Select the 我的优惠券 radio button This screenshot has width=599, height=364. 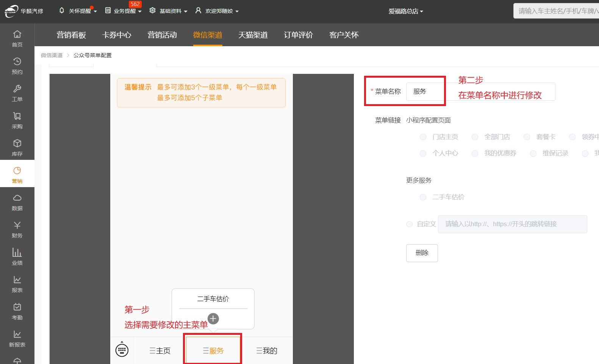point(475,153)
